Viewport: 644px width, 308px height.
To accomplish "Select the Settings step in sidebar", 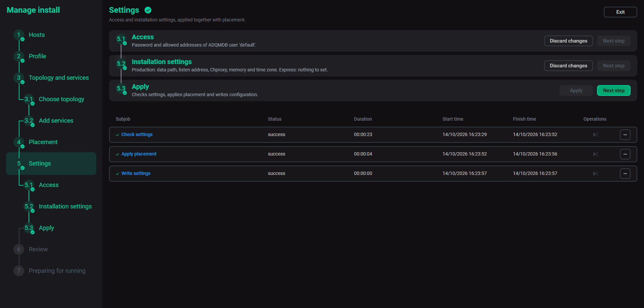I will coord(51,164).
